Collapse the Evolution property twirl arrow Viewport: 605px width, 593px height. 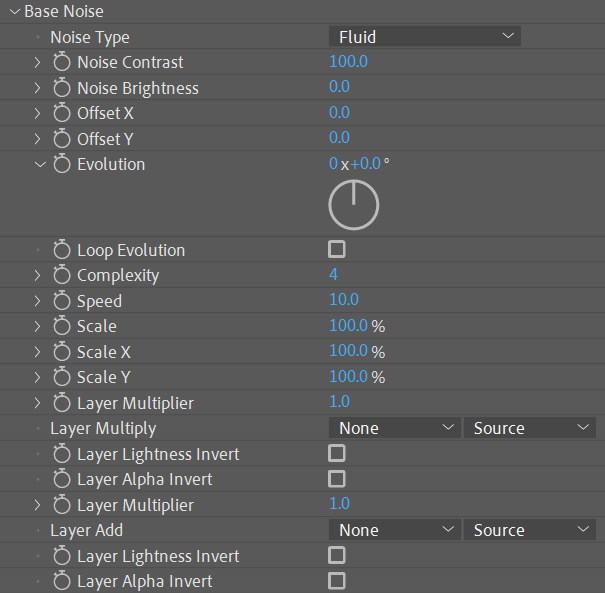pyautogui.click(x=39, y=164)
